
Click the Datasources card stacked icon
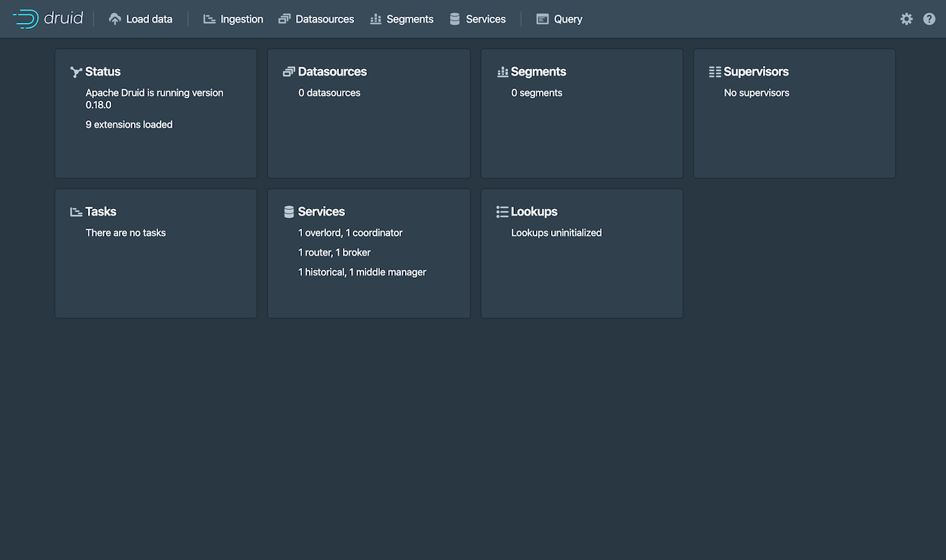[x=288, y=72]
